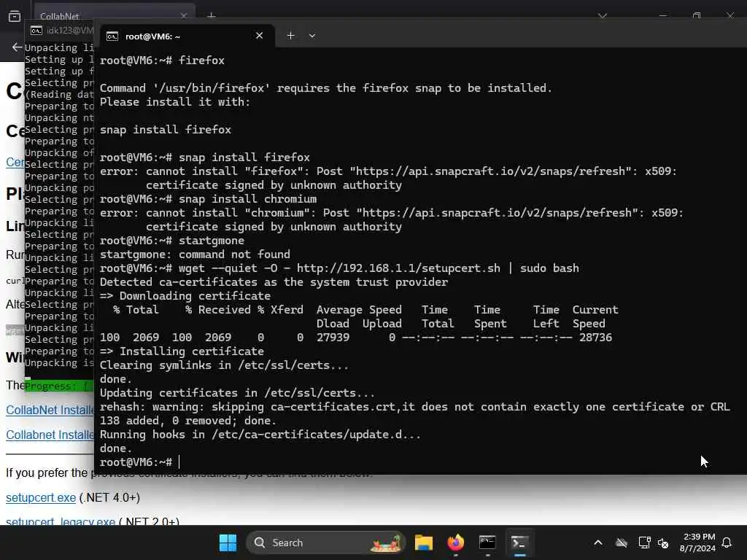Open the clock showing 2:39 PM
This screenshot has width=747, height=560.
point(697,542)
